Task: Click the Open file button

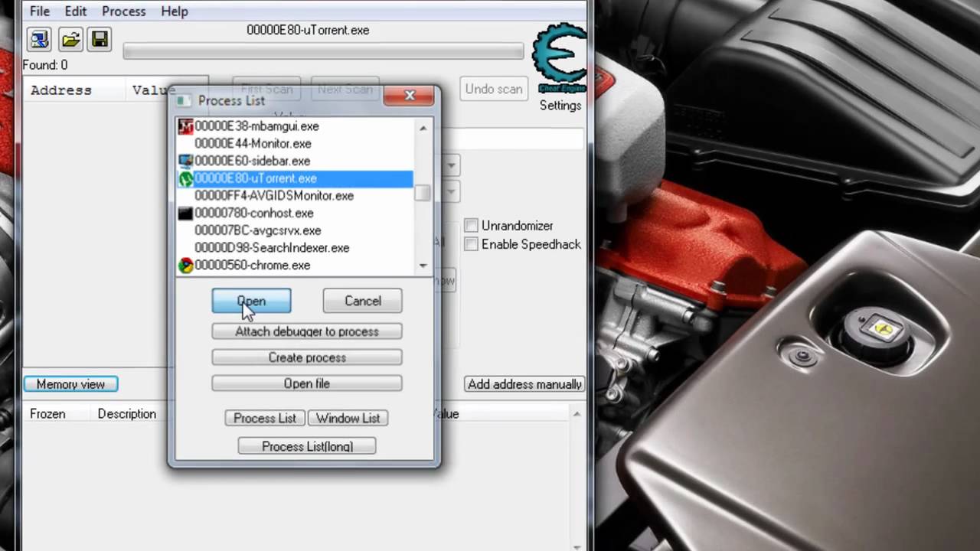Action: point(307,383)
